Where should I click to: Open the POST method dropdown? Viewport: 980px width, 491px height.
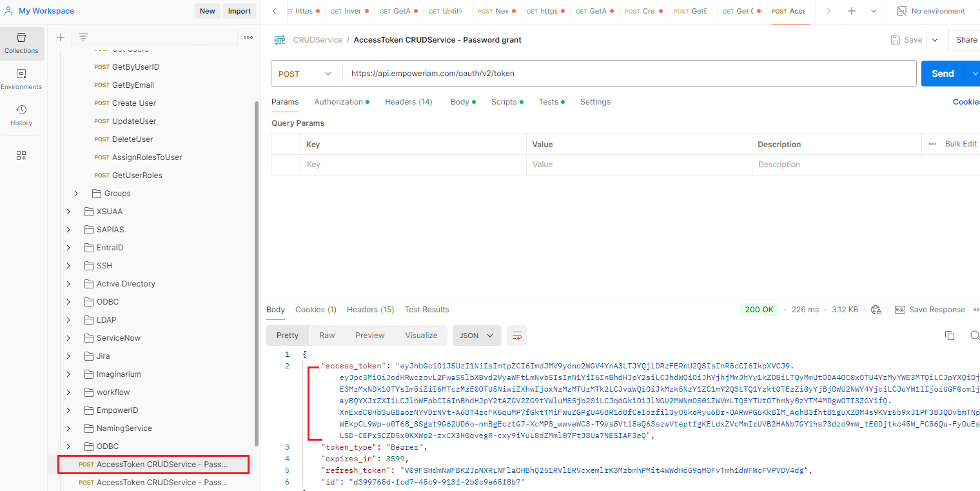click(x=305, y=74)
